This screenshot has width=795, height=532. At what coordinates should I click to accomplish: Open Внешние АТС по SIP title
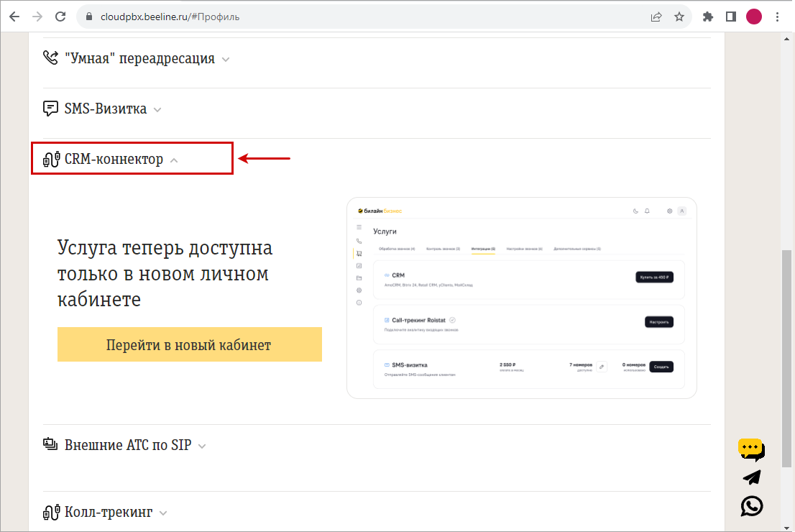coord(128,445)
